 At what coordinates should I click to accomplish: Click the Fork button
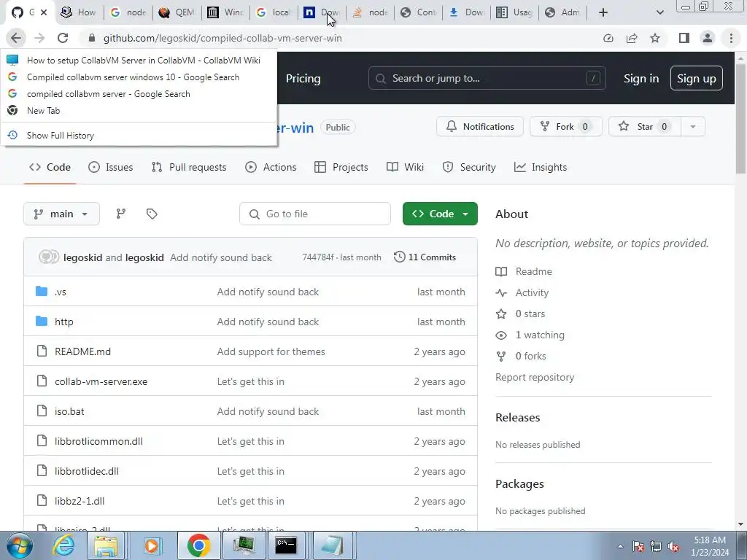[566, 127]
